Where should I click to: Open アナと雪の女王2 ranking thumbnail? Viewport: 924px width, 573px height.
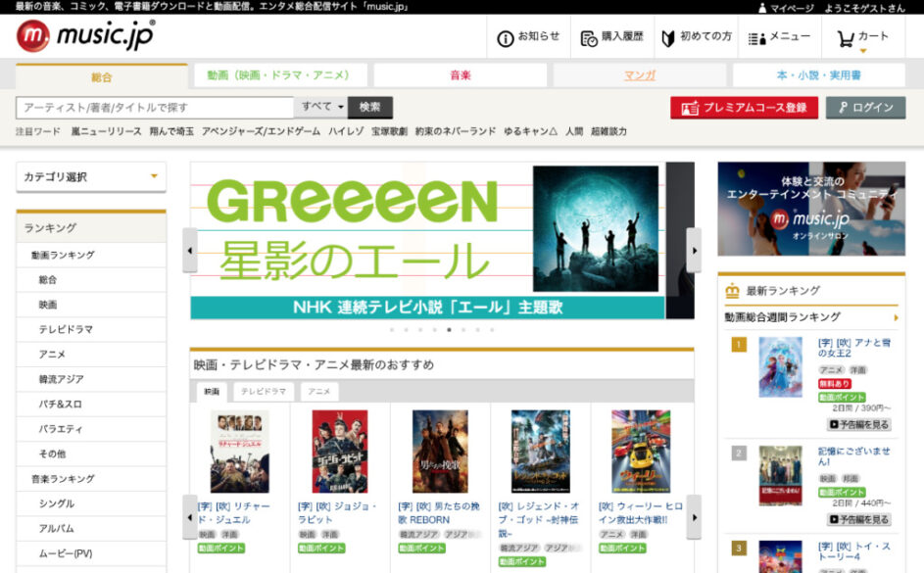pyautogui.click(x=780, y=367)
